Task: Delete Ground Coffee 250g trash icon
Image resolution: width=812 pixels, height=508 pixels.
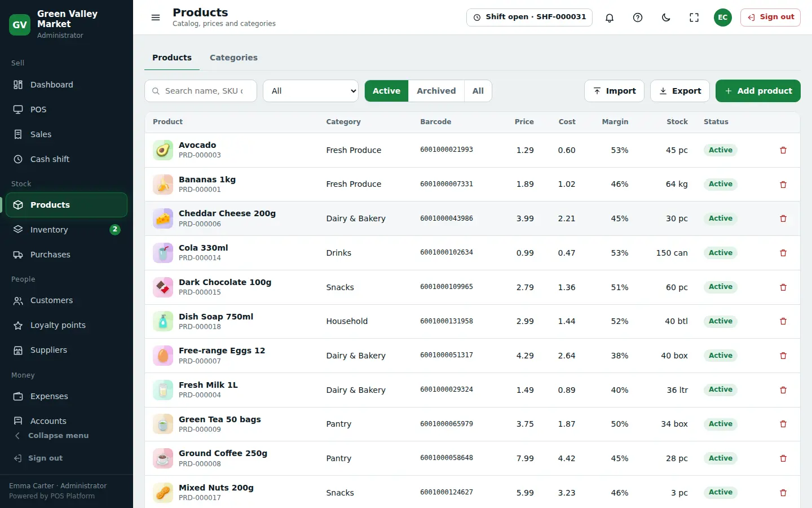Action: tap(783, 458)
